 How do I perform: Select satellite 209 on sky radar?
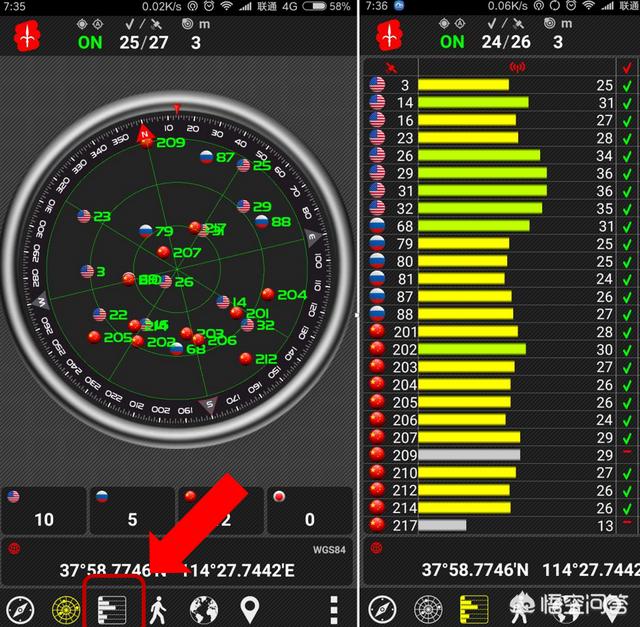pyautogui.click(x=163, y=142)
